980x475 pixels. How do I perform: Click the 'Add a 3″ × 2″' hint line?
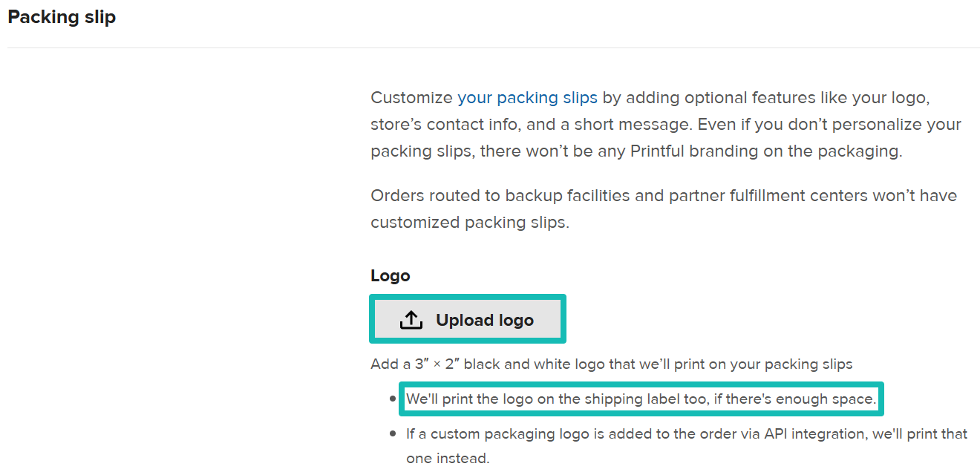(x=611, y=364)
